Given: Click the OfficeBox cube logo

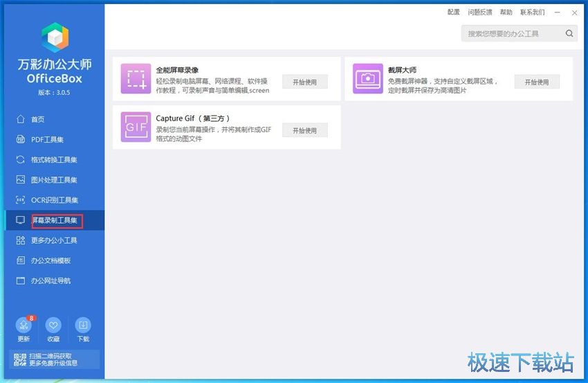Looking at the screenshot, I should click(x=55, y=37).
